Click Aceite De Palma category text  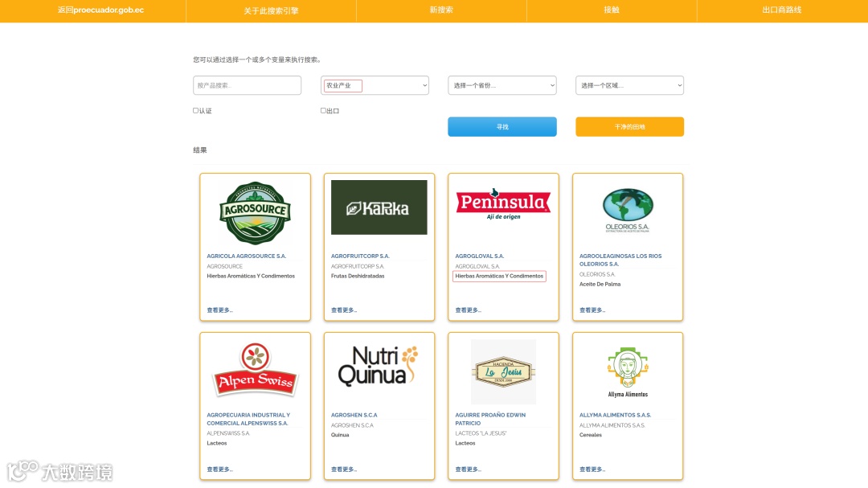[600, 284]
